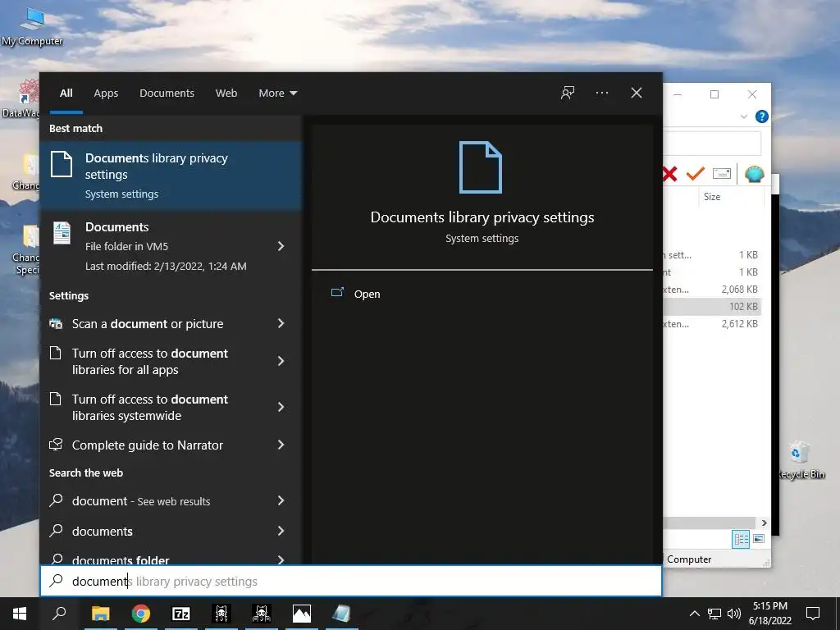The height and width of the screenshot is (630, 840).
Task: Switch to the Documents search tab
Action: pos(167,94)
